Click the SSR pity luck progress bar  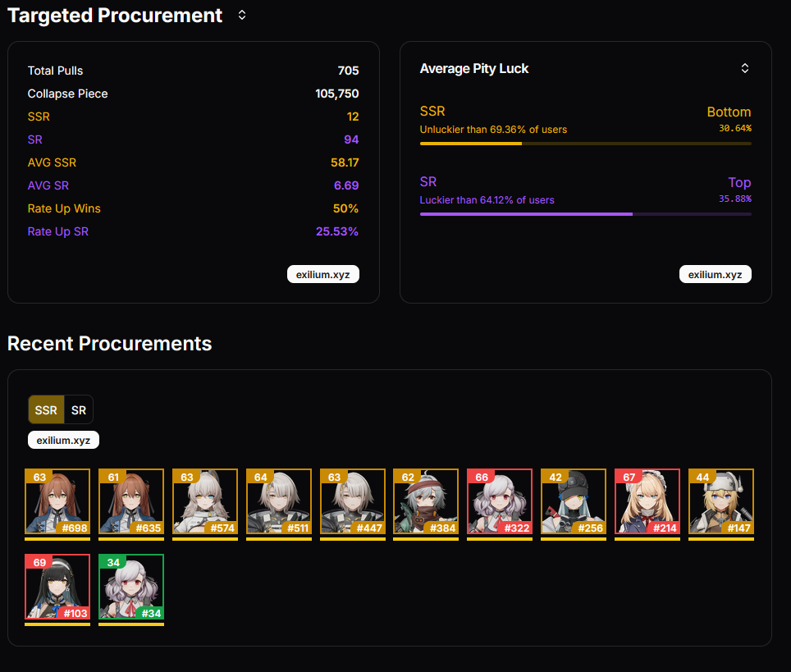(x=586, y=144)
